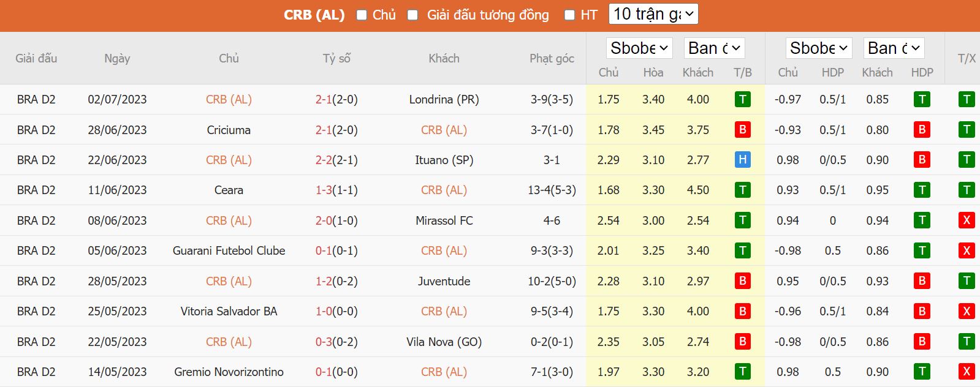Viewport: 980px width, 387px height.
Task: Click red B T/B badge in Vila Nova row
Action: click(742, 342)
